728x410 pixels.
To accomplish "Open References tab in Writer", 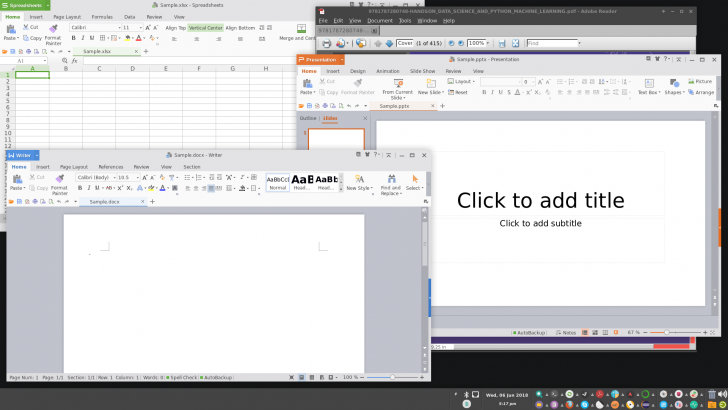I will coord(110,167).
